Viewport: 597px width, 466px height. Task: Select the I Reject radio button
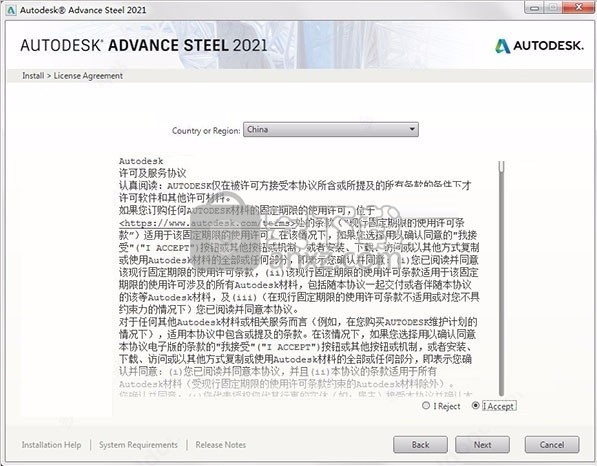click(426, 405)
